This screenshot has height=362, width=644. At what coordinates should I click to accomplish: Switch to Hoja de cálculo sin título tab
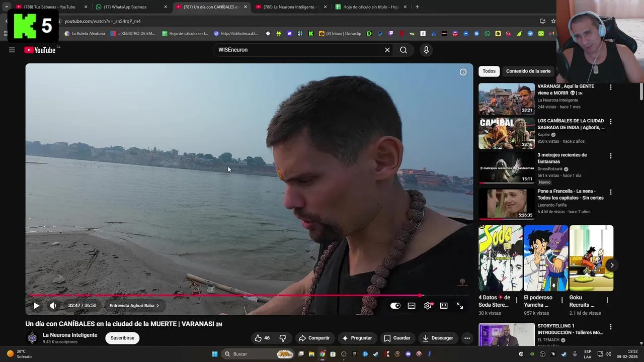(x=371, y=7)
